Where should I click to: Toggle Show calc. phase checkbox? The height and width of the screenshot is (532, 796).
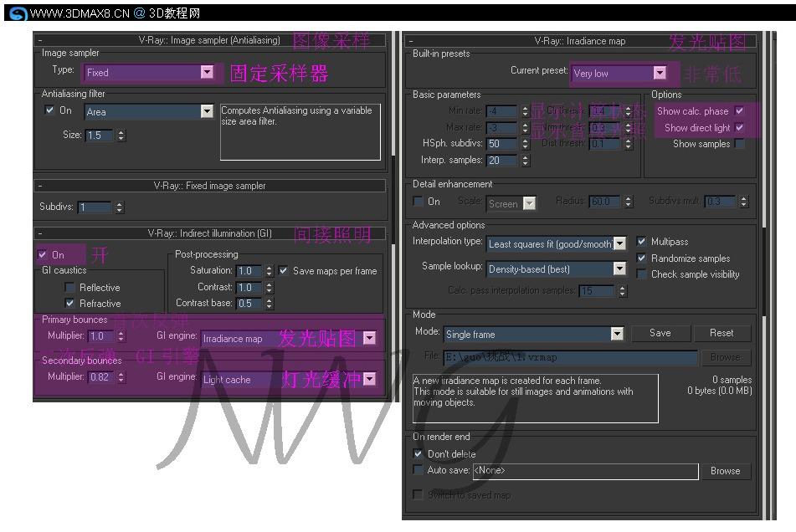tap(740, 110)
